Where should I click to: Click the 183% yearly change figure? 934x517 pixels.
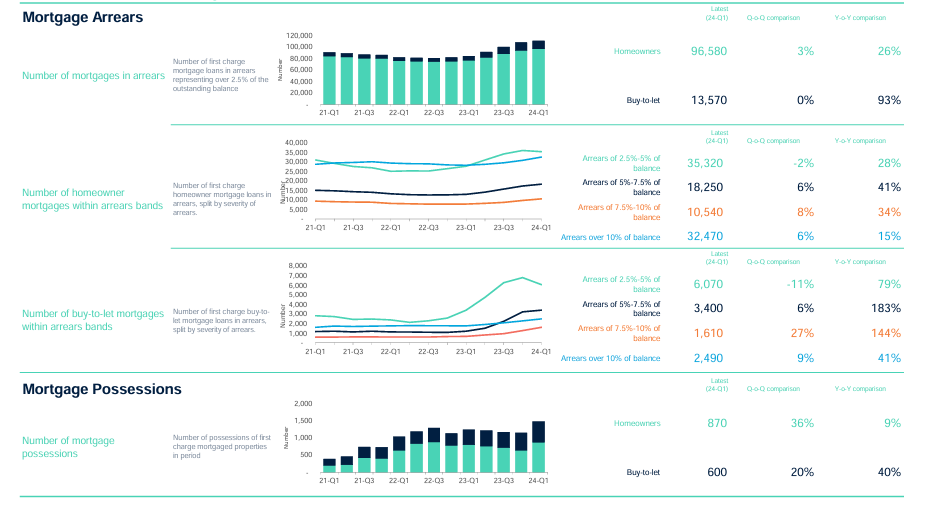point(886,308)
